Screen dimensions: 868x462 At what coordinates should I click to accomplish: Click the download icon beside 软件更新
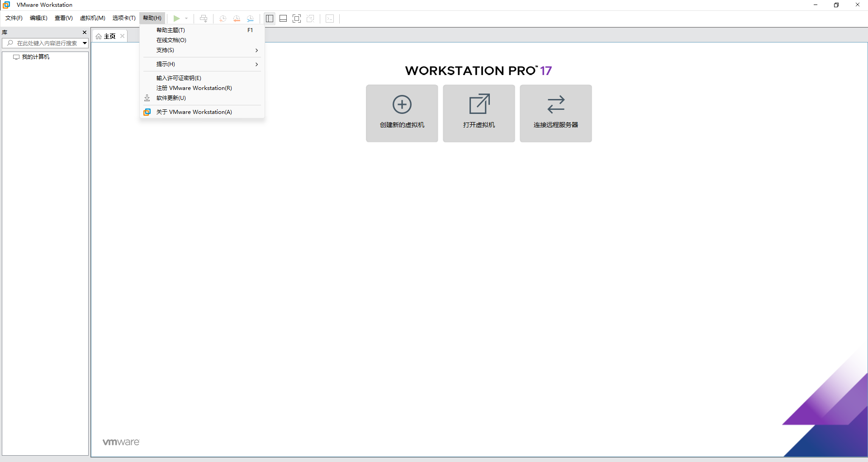point(147,98)
